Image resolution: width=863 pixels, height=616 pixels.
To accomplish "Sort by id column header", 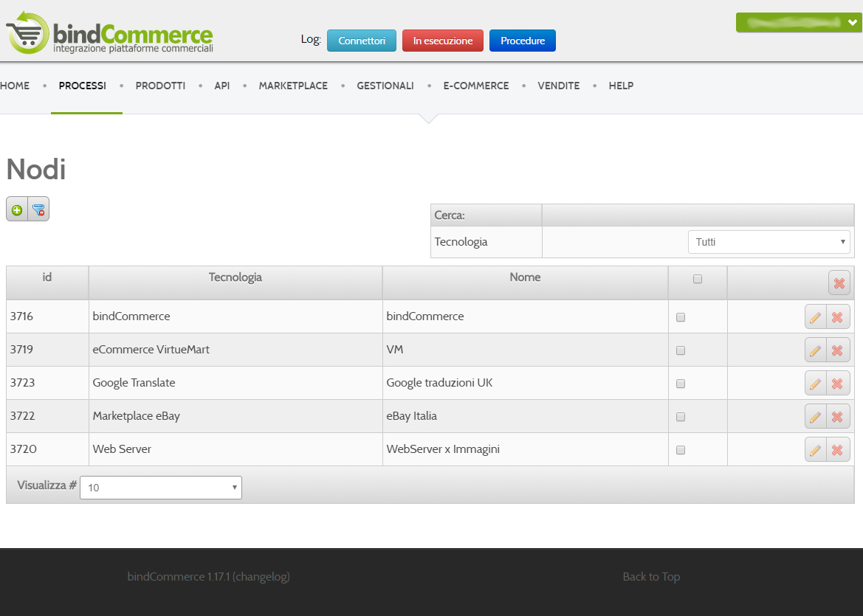I will tap(47, 277).
